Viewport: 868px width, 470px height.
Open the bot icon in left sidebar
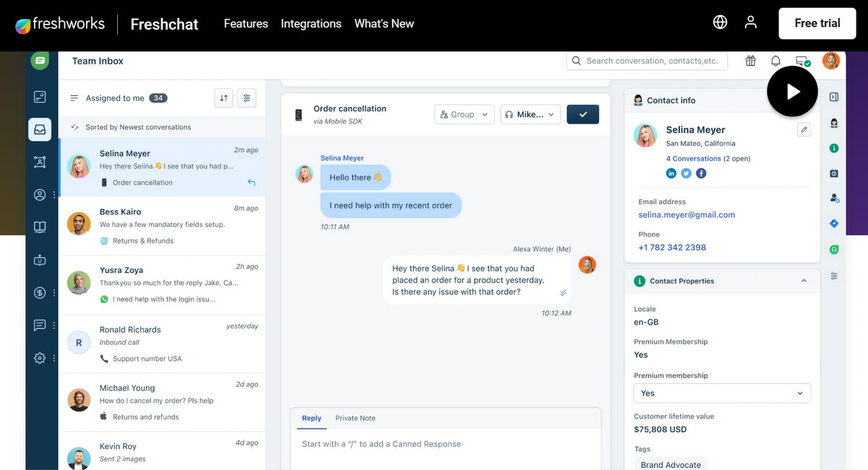(40, 260)
